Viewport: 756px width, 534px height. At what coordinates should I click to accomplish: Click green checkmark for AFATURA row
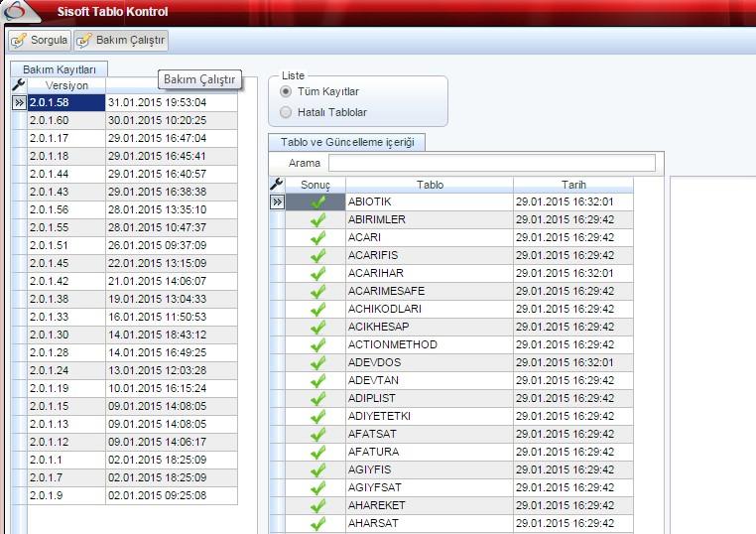(x=317, y=453)
